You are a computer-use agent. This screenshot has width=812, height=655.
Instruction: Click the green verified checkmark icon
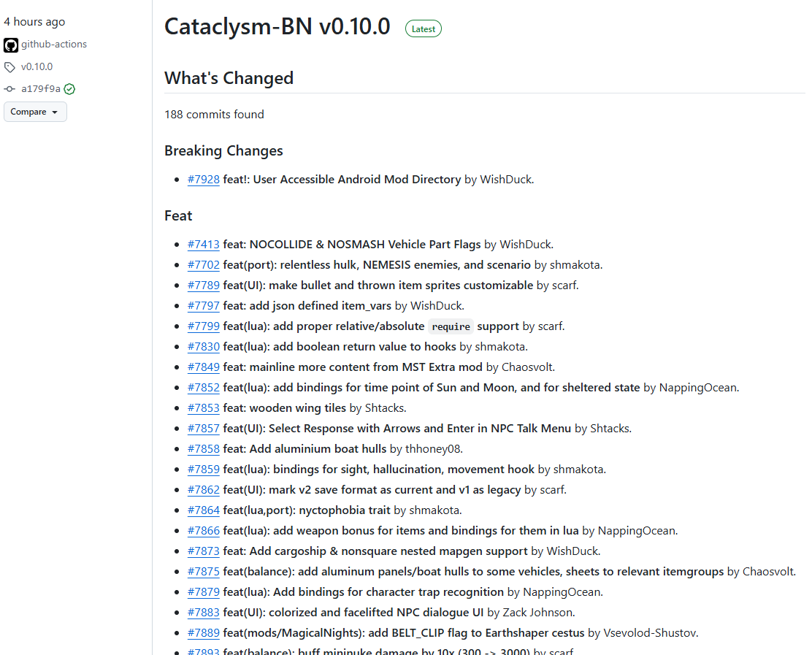[69, 89]
